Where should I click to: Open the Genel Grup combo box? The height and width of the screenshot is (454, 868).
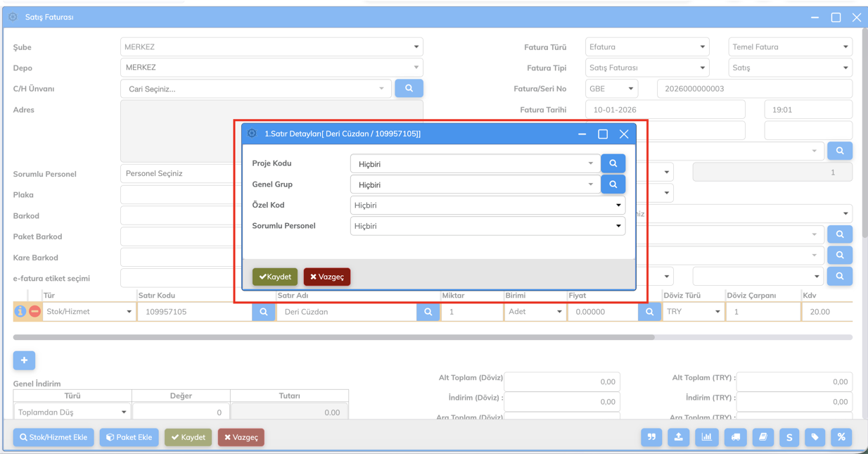[475, 184]
